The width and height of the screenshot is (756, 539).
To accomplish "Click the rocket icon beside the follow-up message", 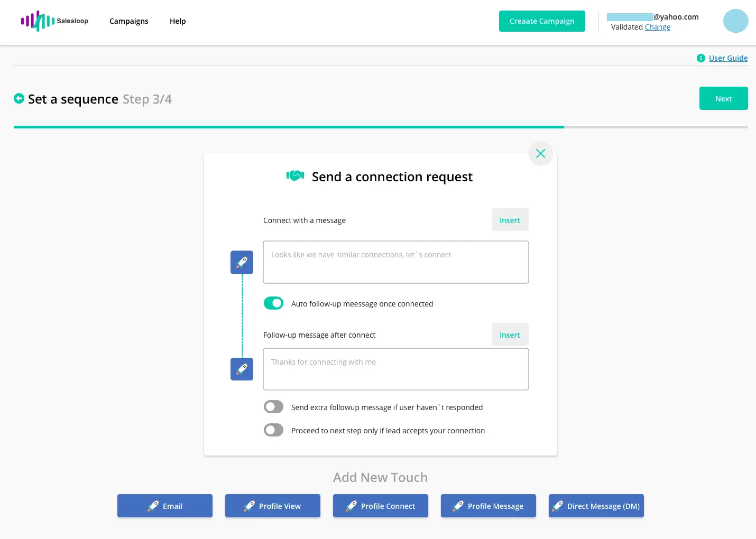I will pos(242,369).
